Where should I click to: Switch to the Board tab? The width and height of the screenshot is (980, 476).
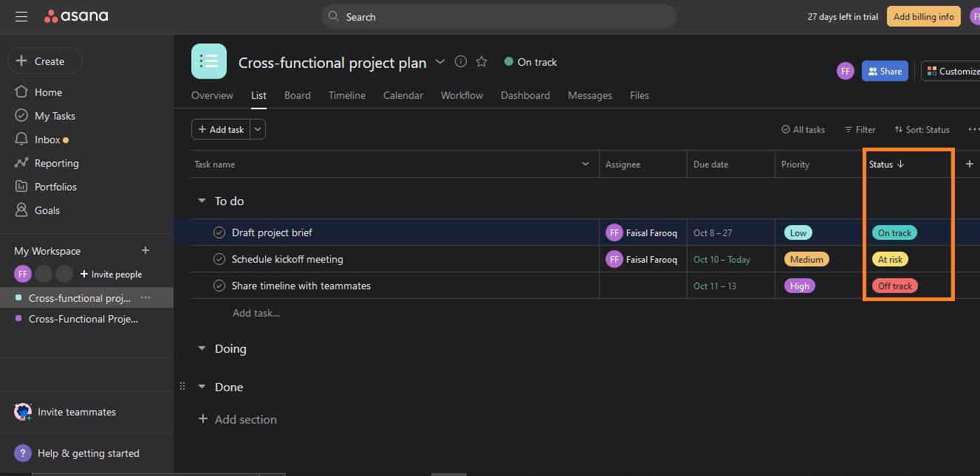click(297, 95)
